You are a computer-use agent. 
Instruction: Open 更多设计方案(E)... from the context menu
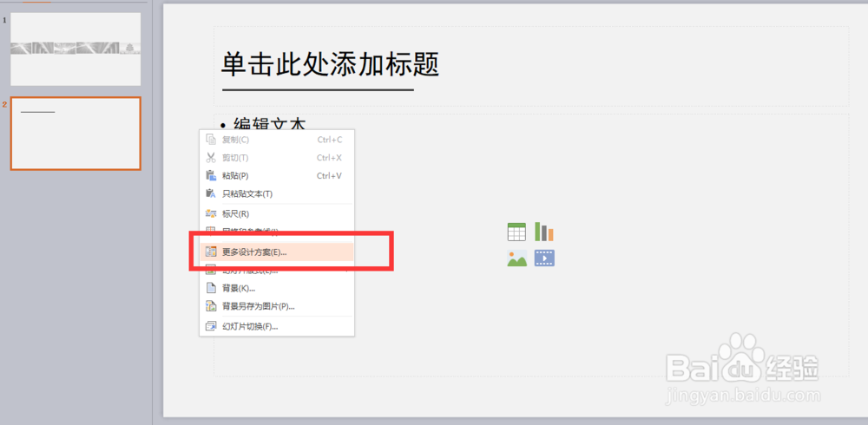pos(277,252)
